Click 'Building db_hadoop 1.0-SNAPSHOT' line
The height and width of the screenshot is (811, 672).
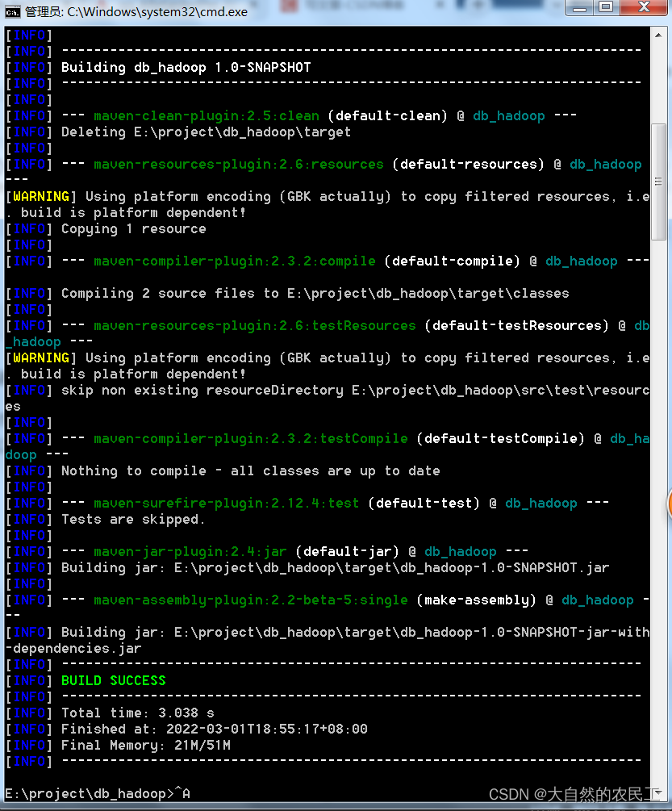click(186, 68)
